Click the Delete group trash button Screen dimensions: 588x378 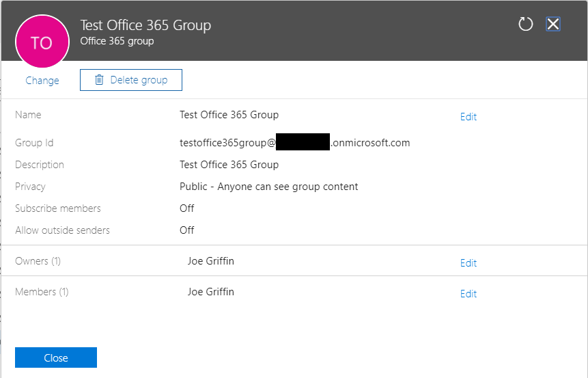coord(131,80)
